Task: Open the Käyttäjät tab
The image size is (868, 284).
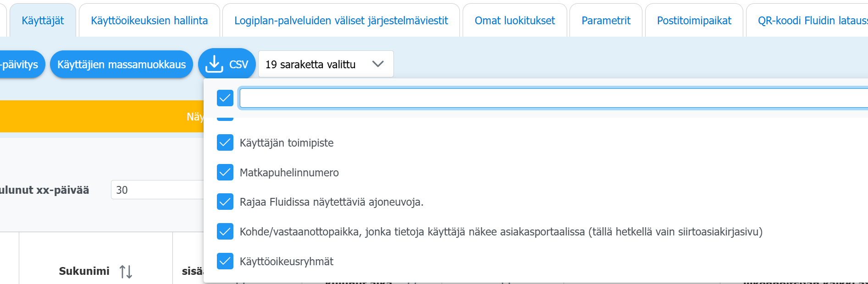Action: coord(43,21)
